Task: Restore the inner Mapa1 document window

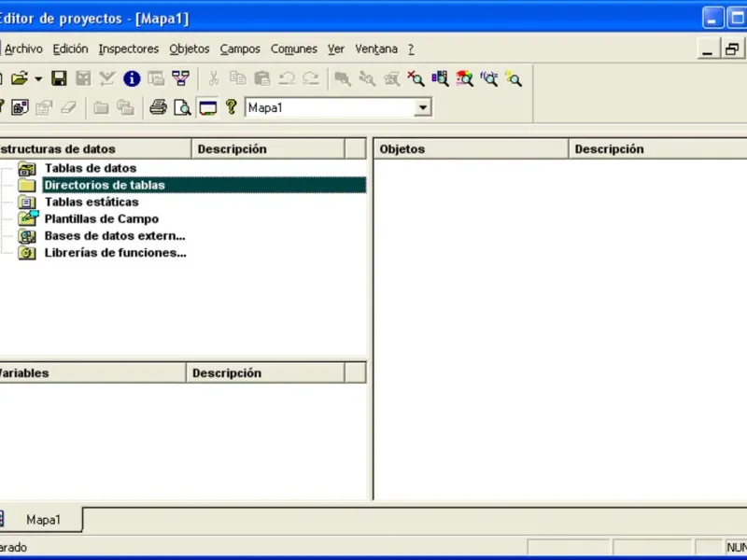Action: [x=732, y=49]
